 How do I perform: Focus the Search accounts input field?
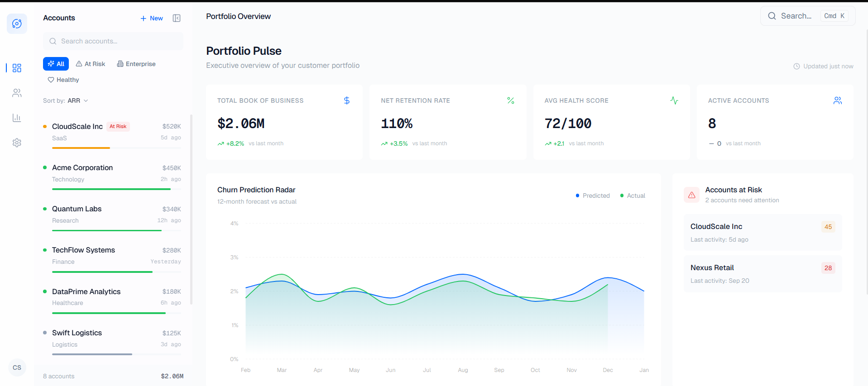[113, 41]
